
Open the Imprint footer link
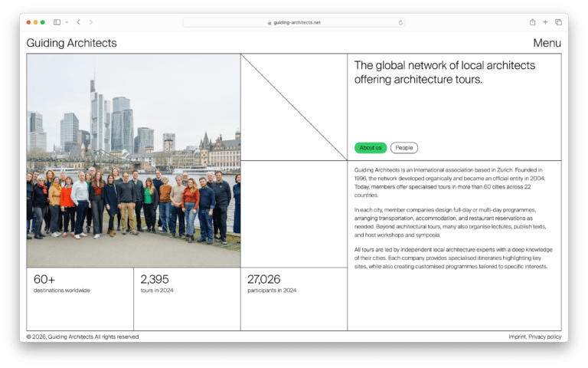tap(517, 337)
